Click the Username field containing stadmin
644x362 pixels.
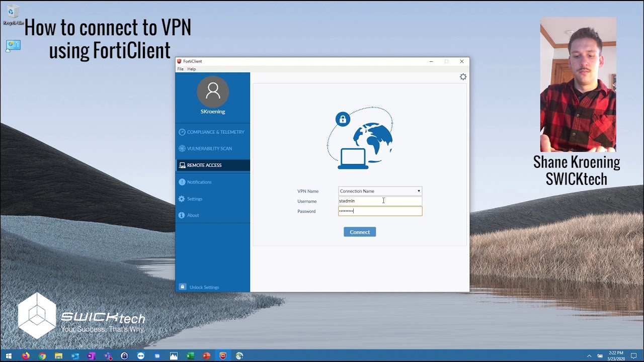click(380, 201)
